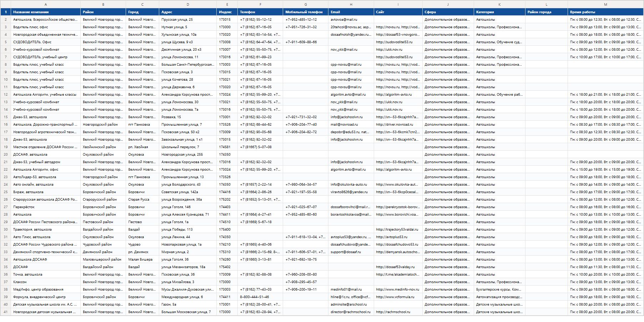Click the 'Мобильный телефон' header cell
The image size is (644, 322).
306,12
